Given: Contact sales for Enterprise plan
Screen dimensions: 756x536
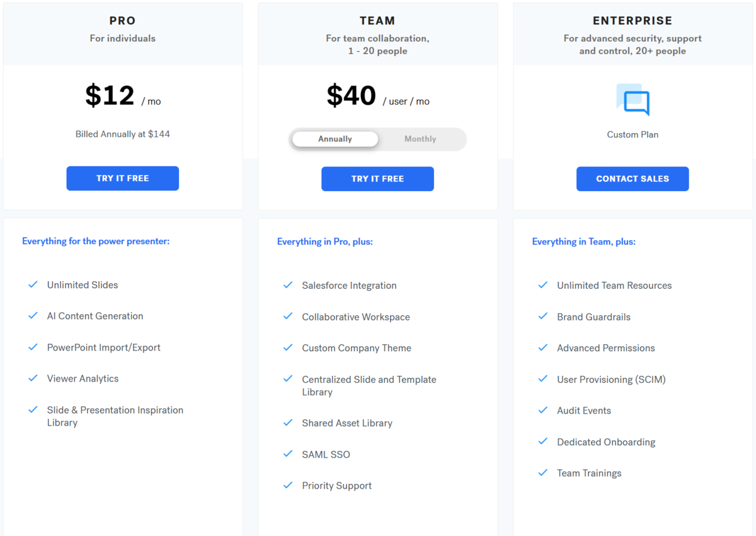Looking at the screenshot, I should (633, 178).
